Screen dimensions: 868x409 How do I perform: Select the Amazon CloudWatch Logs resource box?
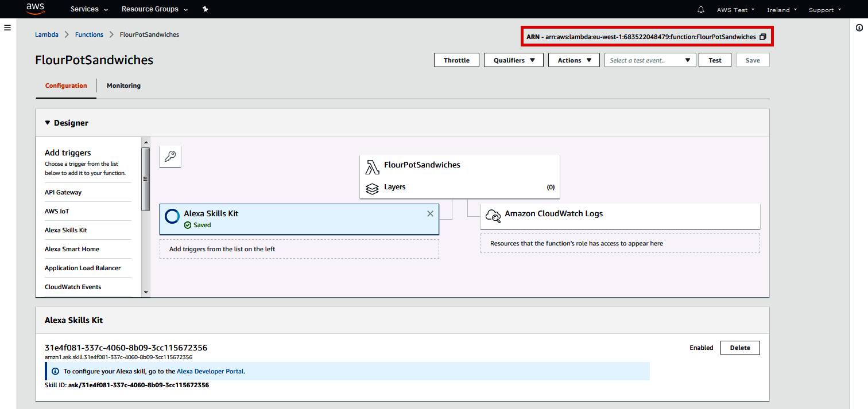(x=620, y=216)
